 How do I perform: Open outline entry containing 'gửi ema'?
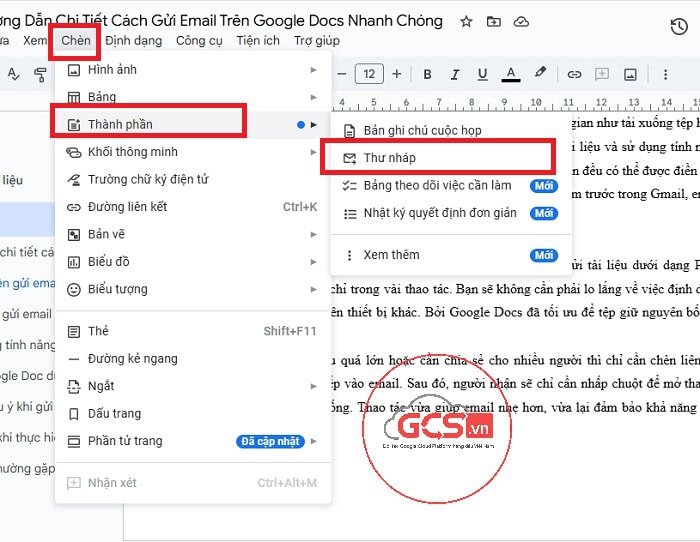tap(28, 283)
